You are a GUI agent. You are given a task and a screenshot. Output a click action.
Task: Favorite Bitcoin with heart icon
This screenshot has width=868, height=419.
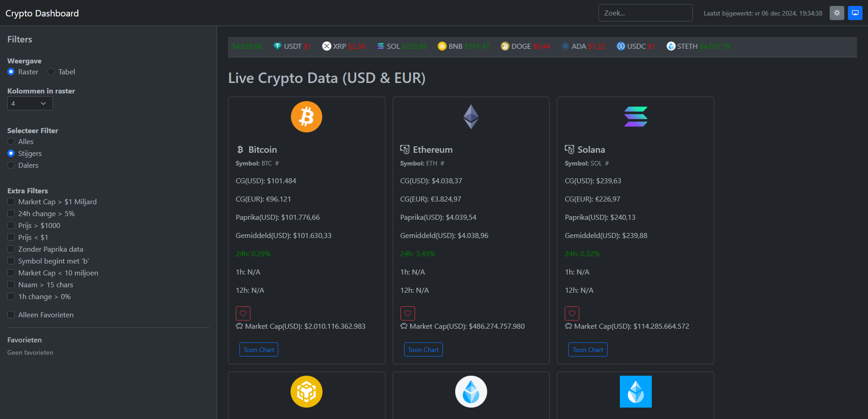click(243, 313)
